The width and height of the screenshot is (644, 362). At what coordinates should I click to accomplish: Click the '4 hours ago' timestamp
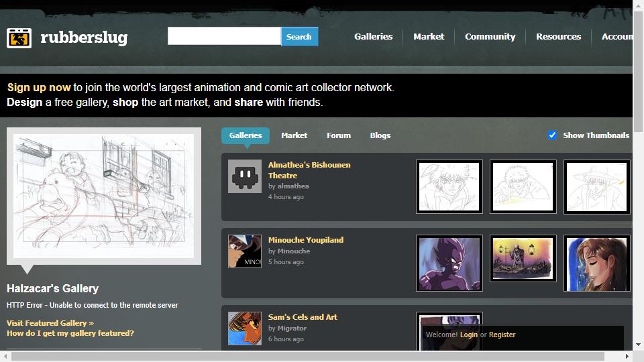tap(286, 196)
